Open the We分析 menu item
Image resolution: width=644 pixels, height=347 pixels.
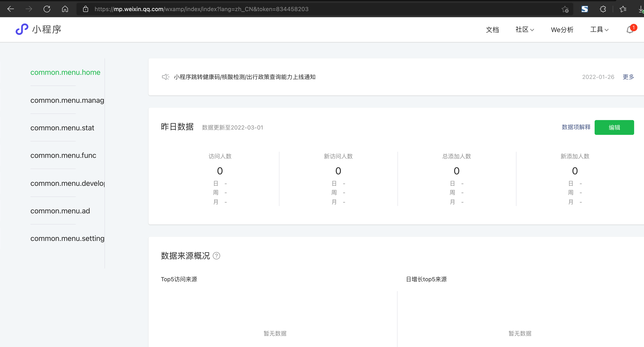[562, 30]
